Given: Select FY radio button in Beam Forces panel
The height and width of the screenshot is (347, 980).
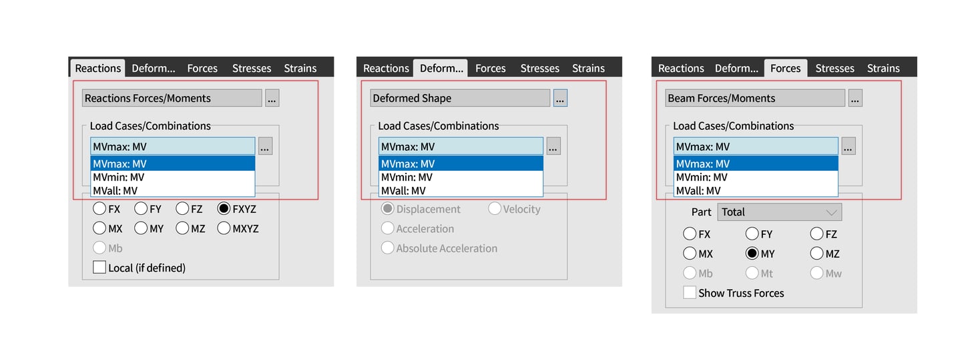Looking at the screenshot, I should 752,234.
